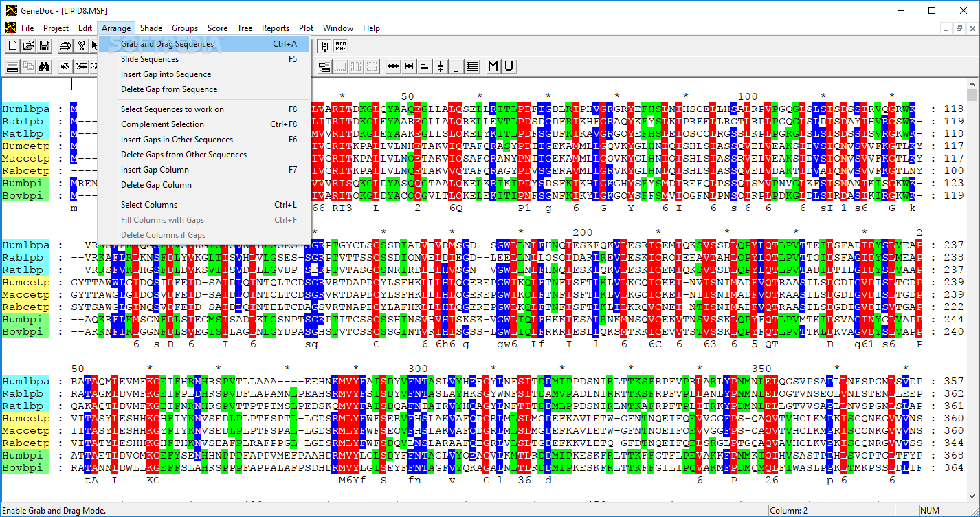Select Delete Gap from Sequence
This screenshot has width=980, height=517.
tap(205, 89)
